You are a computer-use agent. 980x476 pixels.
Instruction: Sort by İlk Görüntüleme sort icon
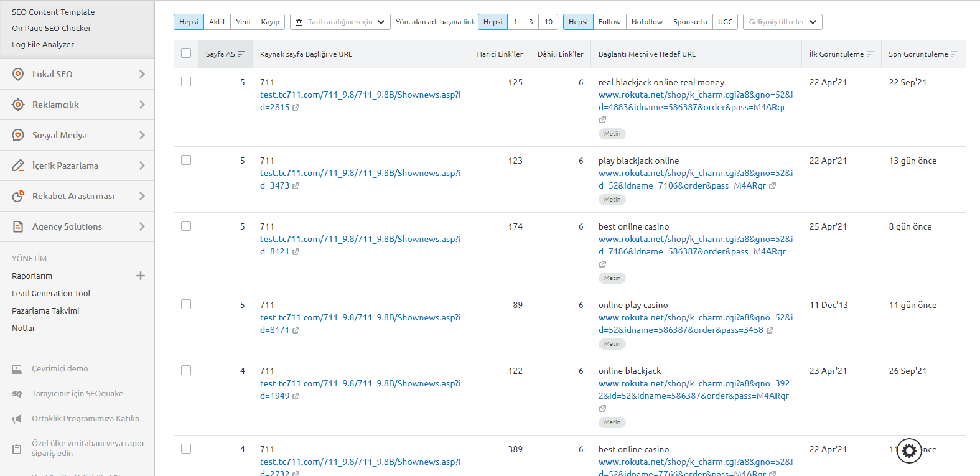(x=870, y=54)
